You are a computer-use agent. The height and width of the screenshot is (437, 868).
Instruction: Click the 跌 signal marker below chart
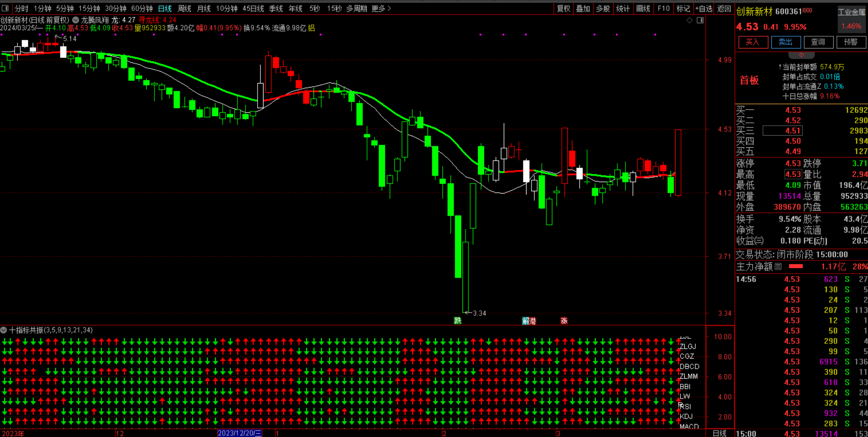click(x=457, y=321)
